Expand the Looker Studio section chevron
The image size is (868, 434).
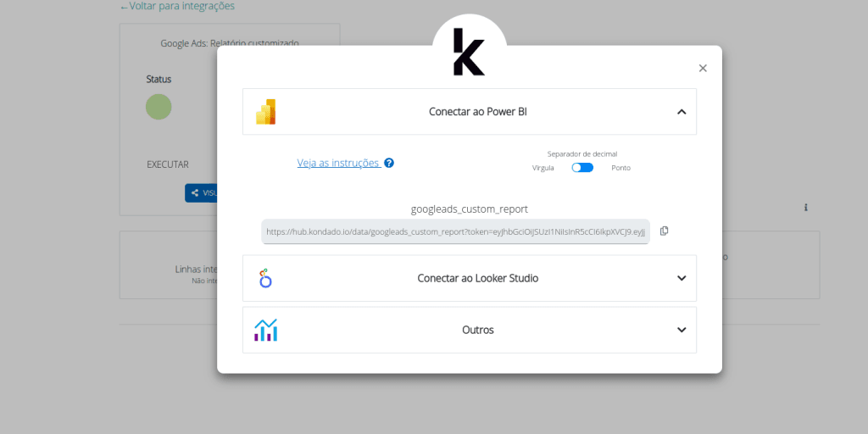682,278
